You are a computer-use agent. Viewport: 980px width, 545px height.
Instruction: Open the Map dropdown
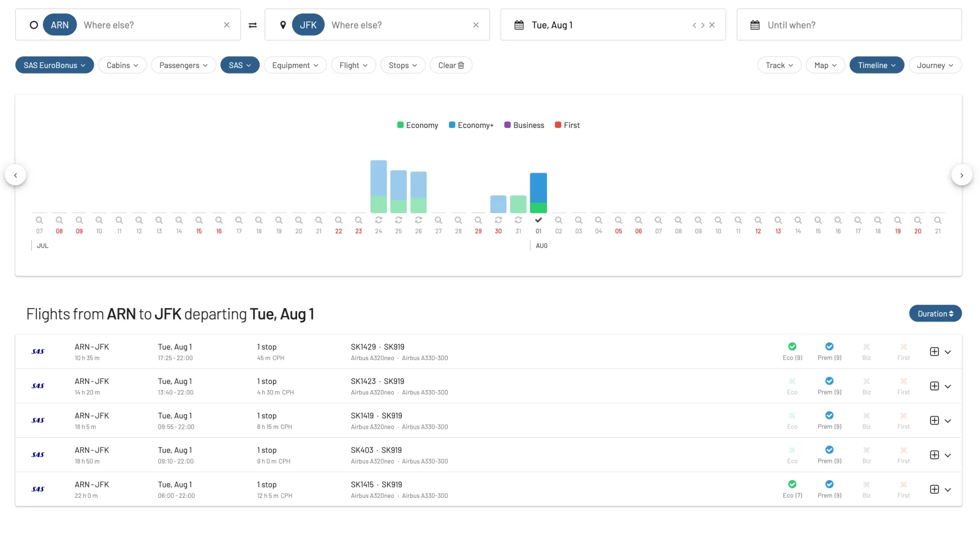click(x=826, y=65)
